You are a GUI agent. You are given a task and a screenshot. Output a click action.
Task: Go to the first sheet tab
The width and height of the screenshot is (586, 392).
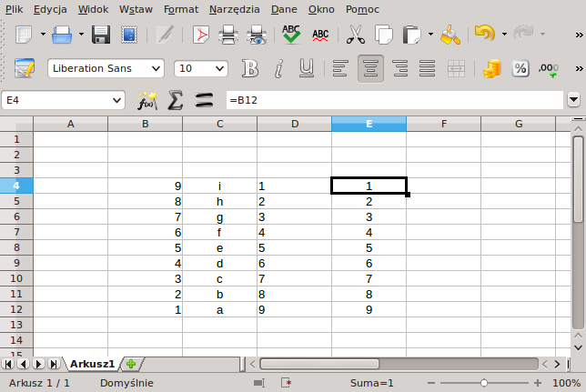pos(8,364)
